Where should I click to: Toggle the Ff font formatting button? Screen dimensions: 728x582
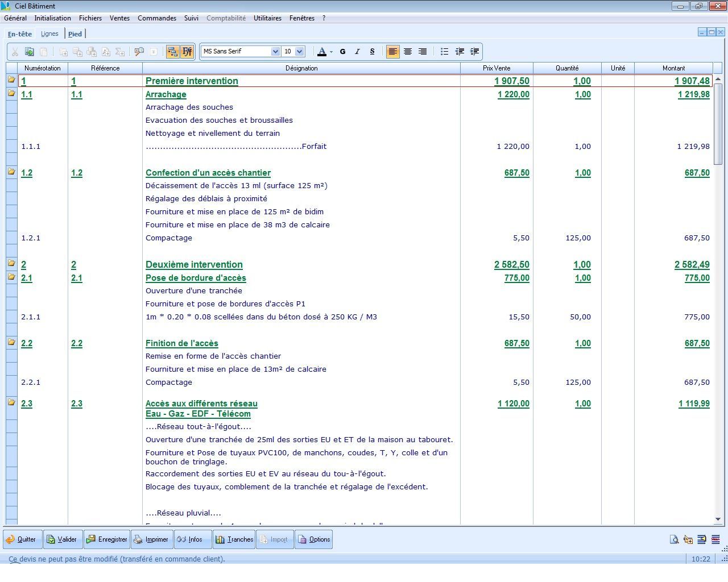[x=187, y=52]
